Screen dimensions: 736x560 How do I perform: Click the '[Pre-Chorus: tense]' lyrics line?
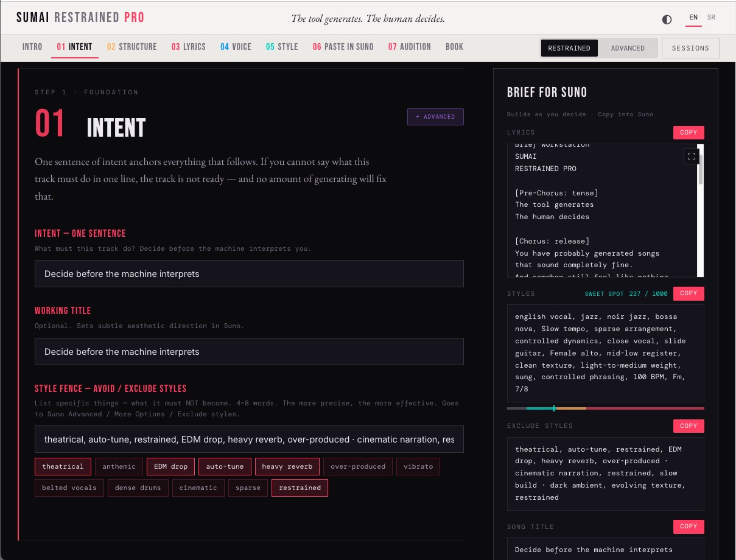click(556, 193)
